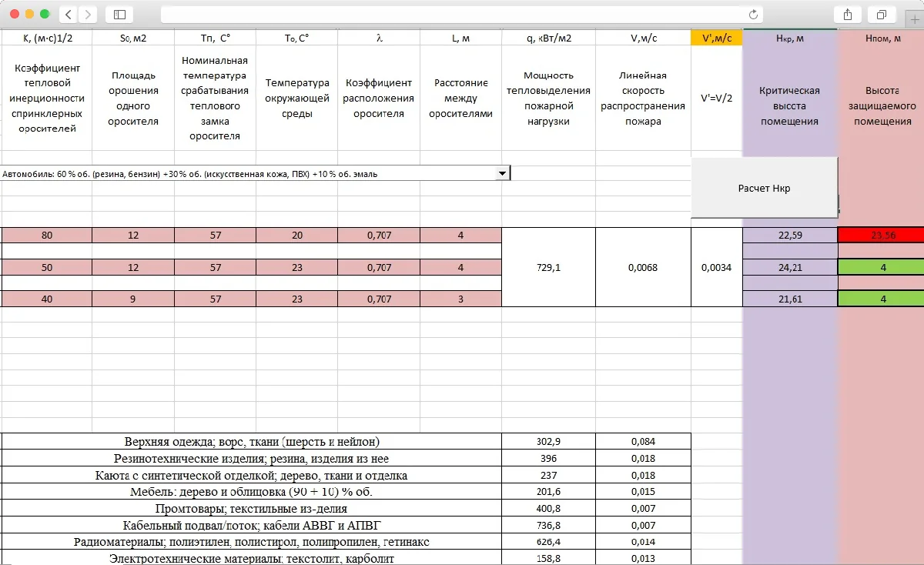
Task: Focus the browser address bar
Action: point(462,15)
